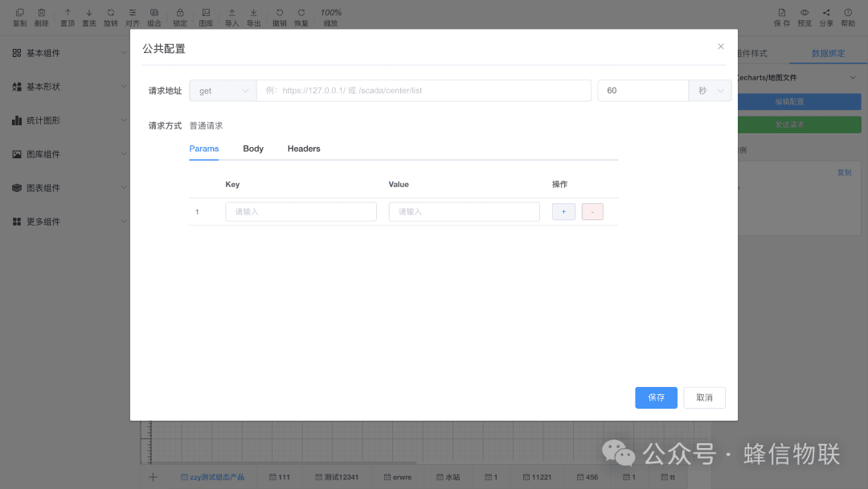Expand the 图表组件 sidebar section
This screenshot has height=489, width=868.
tap(70, 188)
